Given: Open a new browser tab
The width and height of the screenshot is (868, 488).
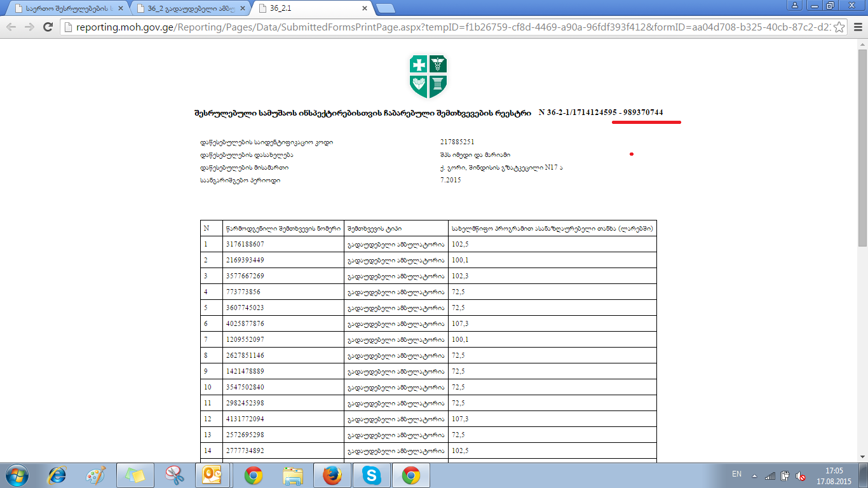Looking at the screenshot, I should pyautogui.click(x=385, y=8).
